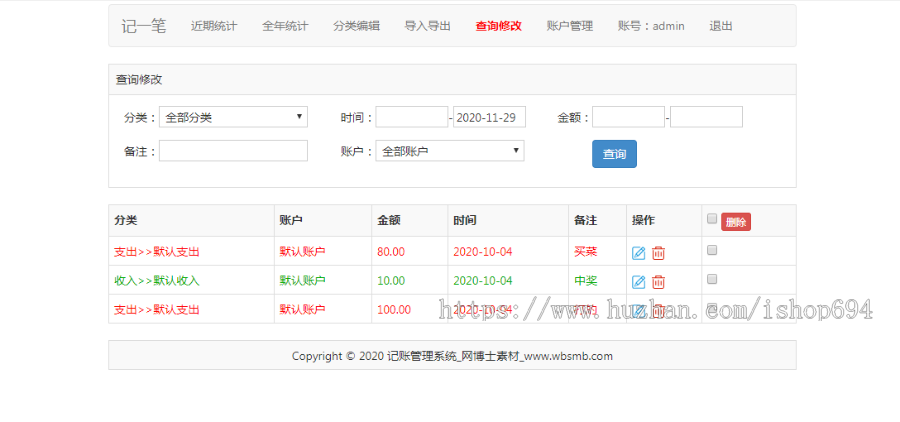
Task: Expand the 全部账户 account dropdown
Action: (x=449, y=151)
